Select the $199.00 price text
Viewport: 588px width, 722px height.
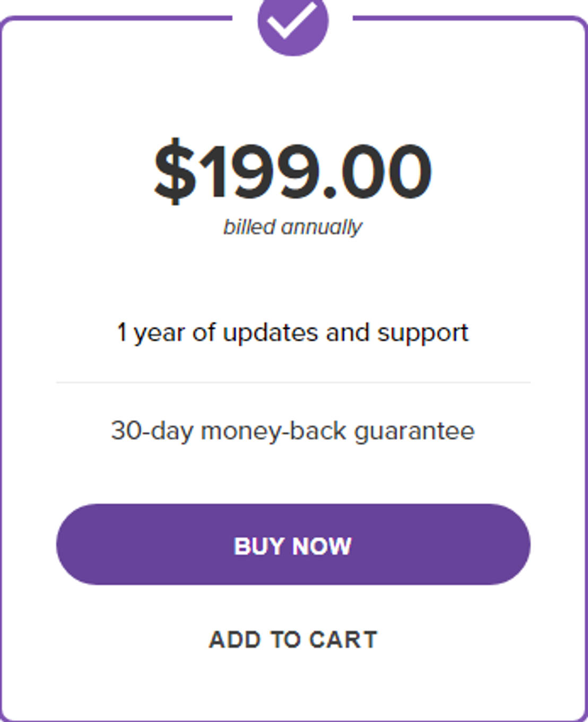pos(293,171)
